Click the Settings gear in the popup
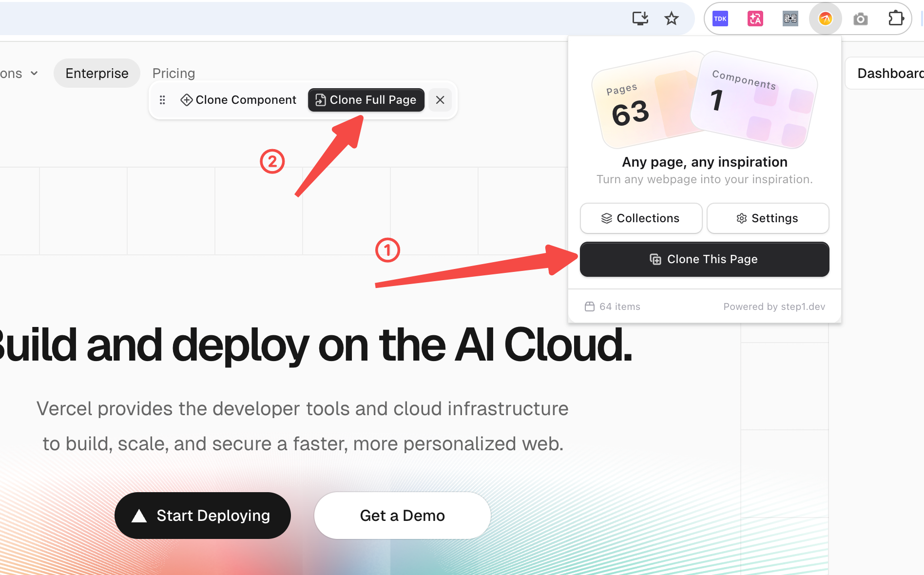The width and height of the screenshot is (924, 575). click(768, 218)
